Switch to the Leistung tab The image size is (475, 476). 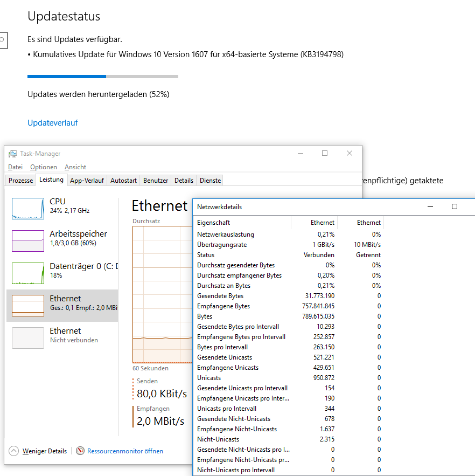pos(51,180)
